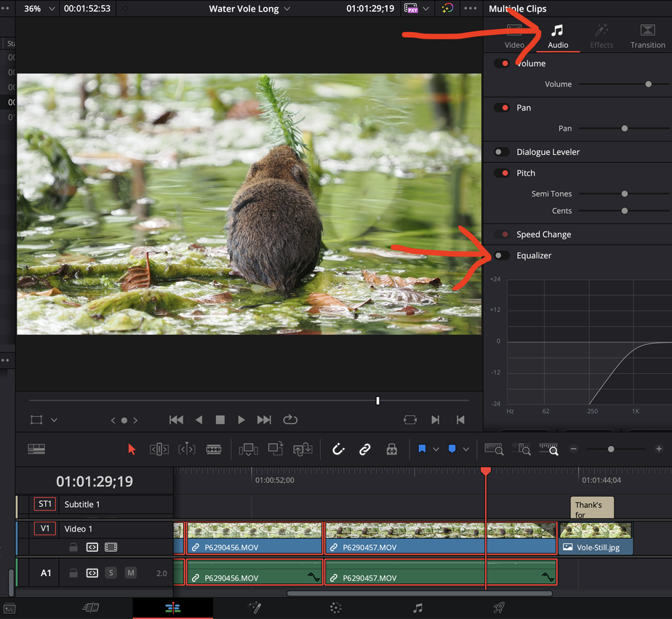This screenshot has width=672, height=619.
Task: Expand the Water Vole Long timeline dropdown
Action: [287, 9]
